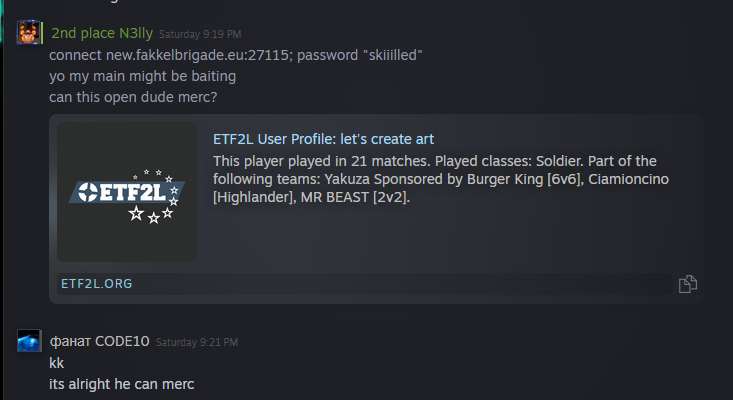
Task: Open фанат CODE10's avatar picture
Action: tap(29, 341)
